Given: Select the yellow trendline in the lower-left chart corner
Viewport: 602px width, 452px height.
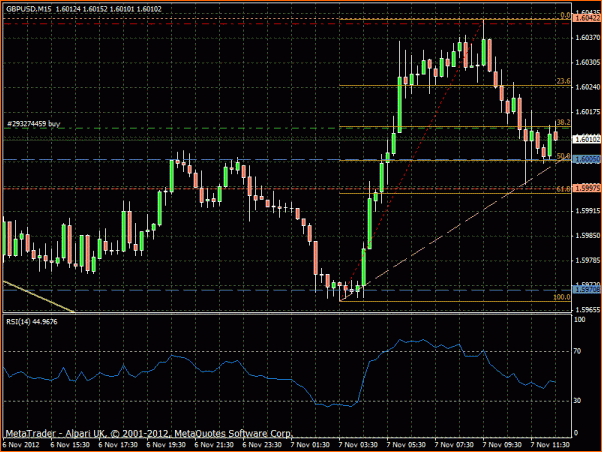Looking at the screenshot, I should point(38,296).
